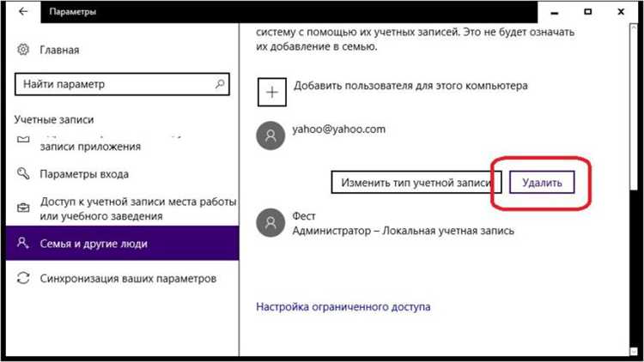Viewport: 644px width, 362px height.
Task: Maximize the Параметры window
Action: 587,12
